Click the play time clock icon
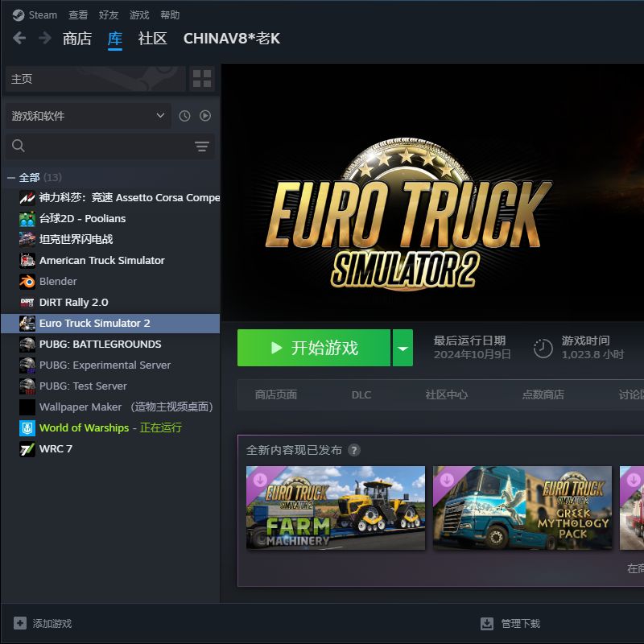 (543, 349)
